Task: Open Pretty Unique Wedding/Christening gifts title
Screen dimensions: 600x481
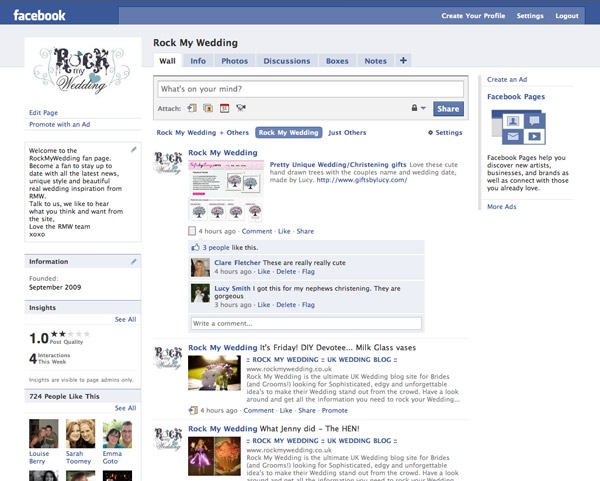Action: tap(338, 165)
